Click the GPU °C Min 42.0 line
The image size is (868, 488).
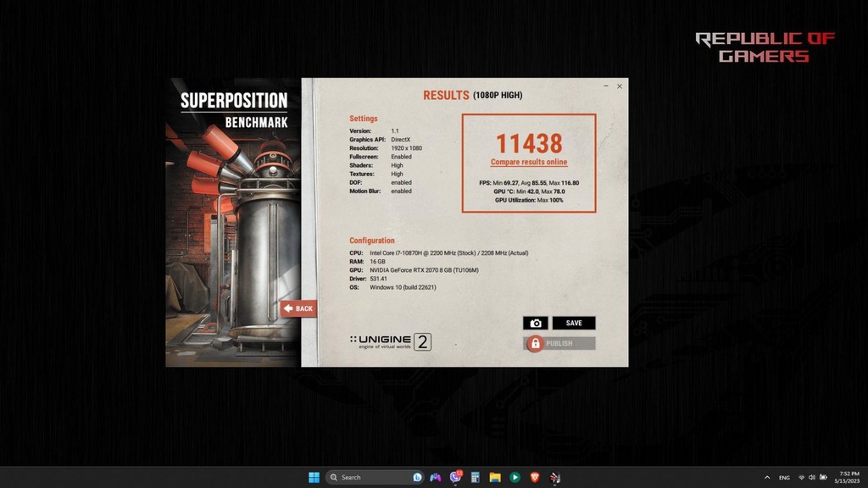pyautogui.click(x=529, y=191)
